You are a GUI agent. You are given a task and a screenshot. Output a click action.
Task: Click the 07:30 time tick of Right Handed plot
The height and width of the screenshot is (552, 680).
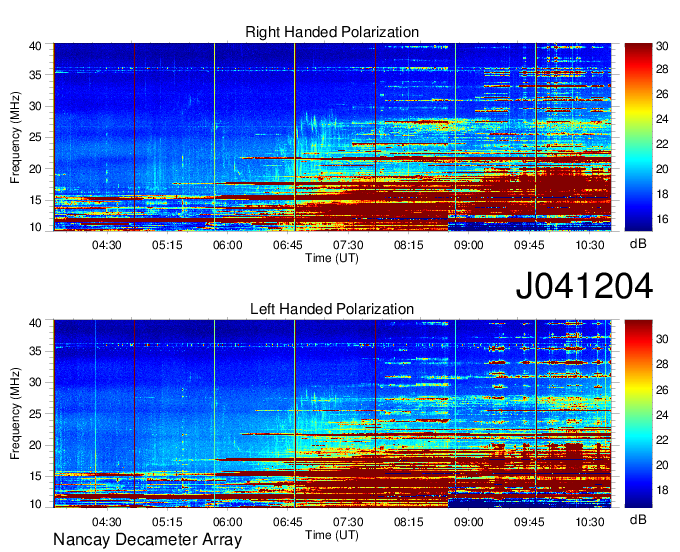coord(348,245)
